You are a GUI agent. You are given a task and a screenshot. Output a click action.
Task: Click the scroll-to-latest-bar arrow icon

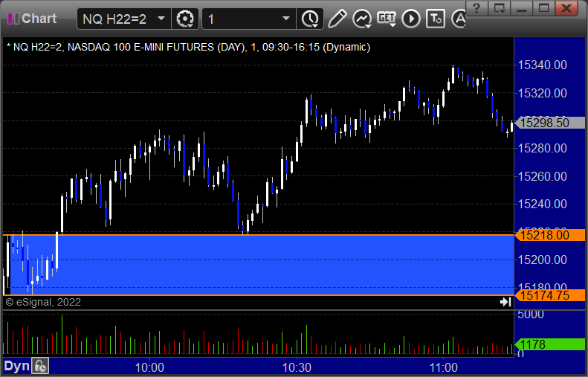[x=505, y=302]
